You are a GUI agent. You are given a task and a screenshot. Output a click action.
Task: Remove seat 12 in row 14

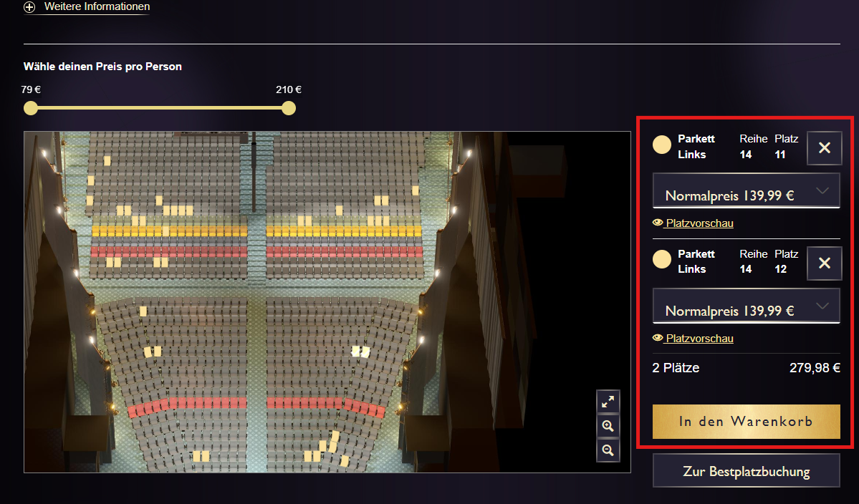point(824,263)
